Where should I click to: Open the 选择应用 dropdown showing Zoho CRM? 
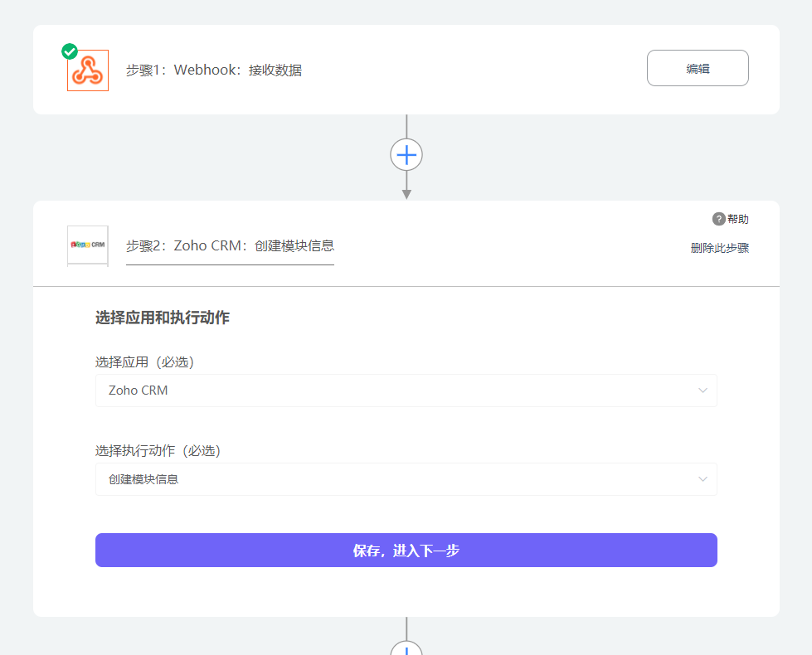click(x=406, y=391)
